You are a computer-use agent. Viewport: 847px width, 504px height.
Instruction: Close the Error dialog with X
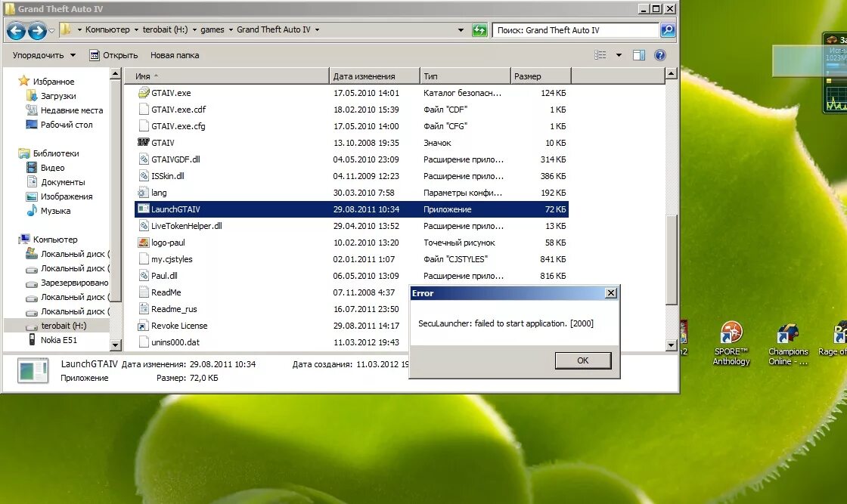coord(611,293)
